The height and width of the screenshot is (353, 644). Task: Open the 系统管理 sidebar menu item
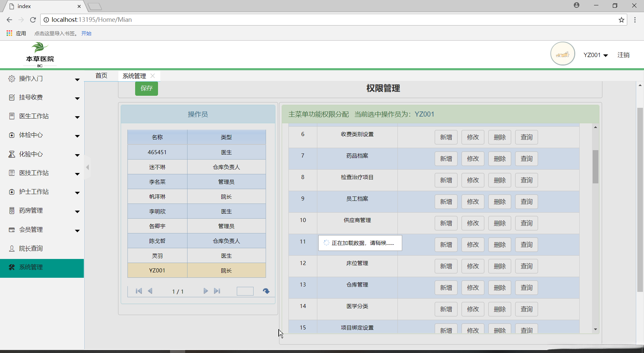click(x=42, y=268)
